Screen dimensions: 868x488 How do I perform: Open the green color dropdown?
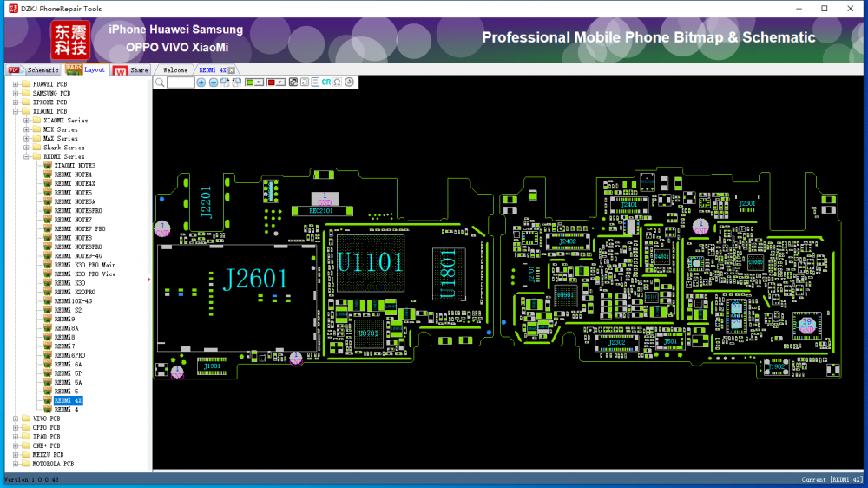click(x=260, y=82)
